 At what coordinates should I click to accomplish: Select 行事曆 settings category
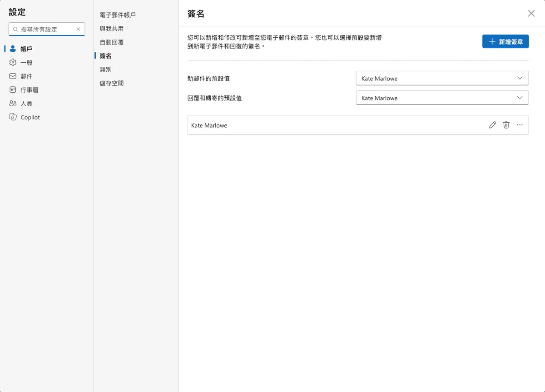[x=30, y=90]
